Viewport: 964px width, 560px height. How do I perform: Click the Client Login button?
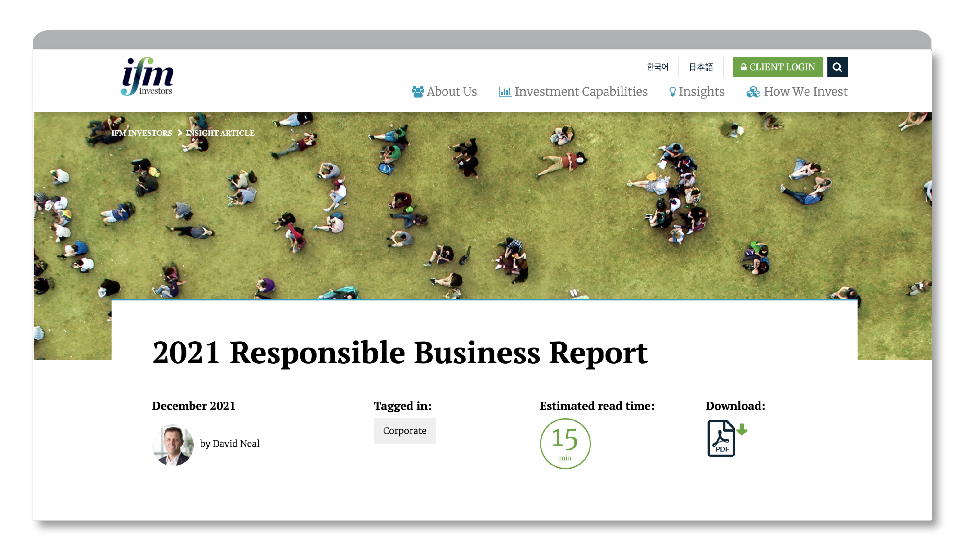click(778, 67)
